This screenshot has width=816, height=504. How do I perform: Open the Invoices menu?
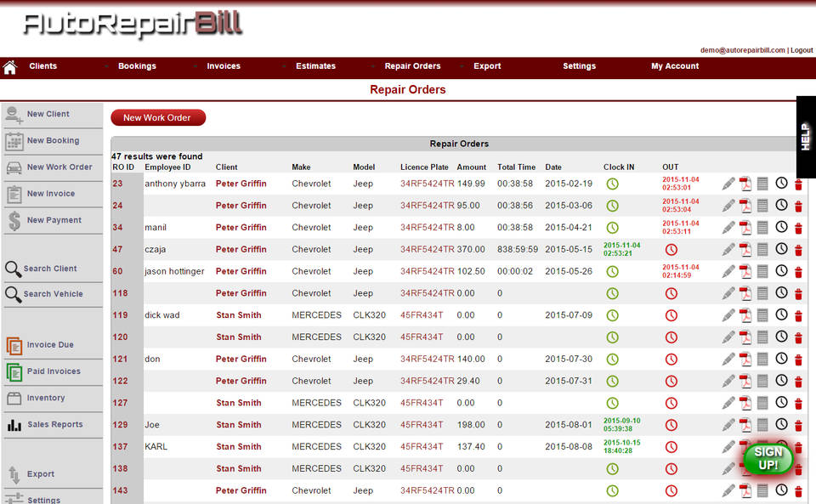coord(224,66)
